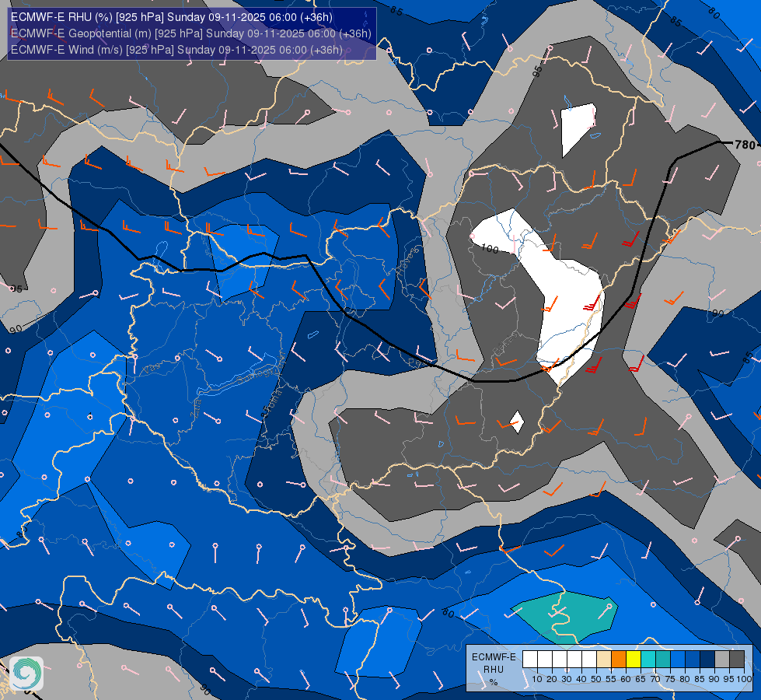Select the ECMWF-E Geopotential (m) title line
Screen dimensions: 761x700
pos(190,33)
